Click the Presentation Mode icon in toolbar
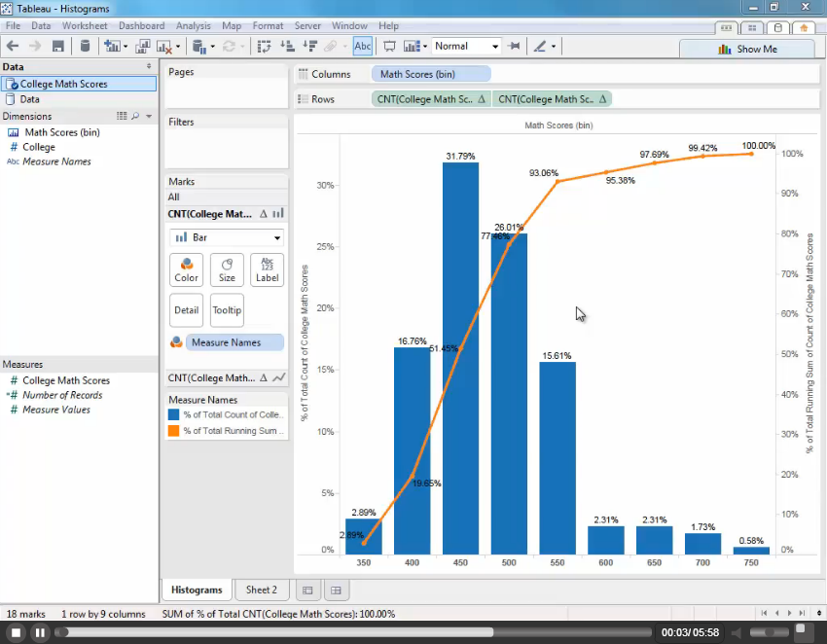The height and width of the screenshot is (644, 827). click(389, 46)
